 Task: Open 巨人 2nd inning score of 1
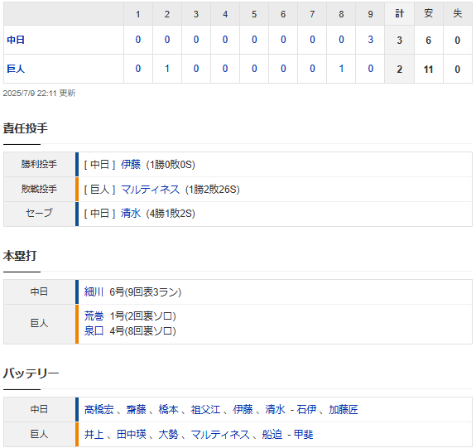point(167,69)
